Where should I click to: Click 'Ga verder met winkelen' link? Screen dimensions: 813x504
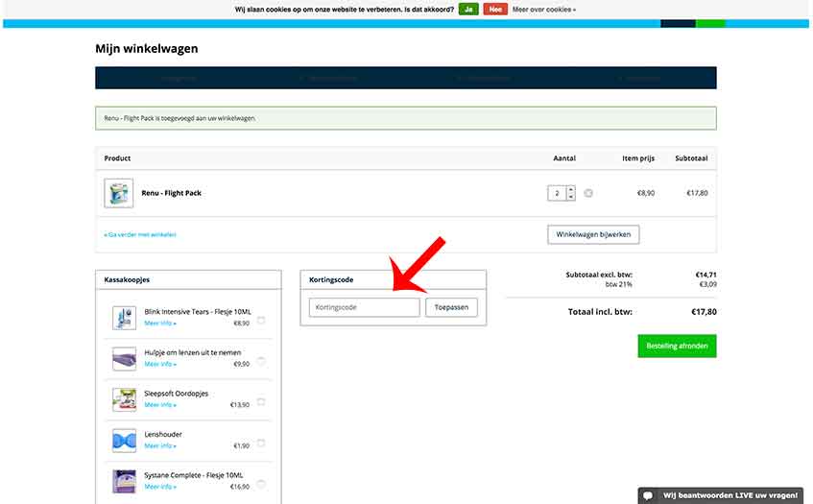pos(140,234)
